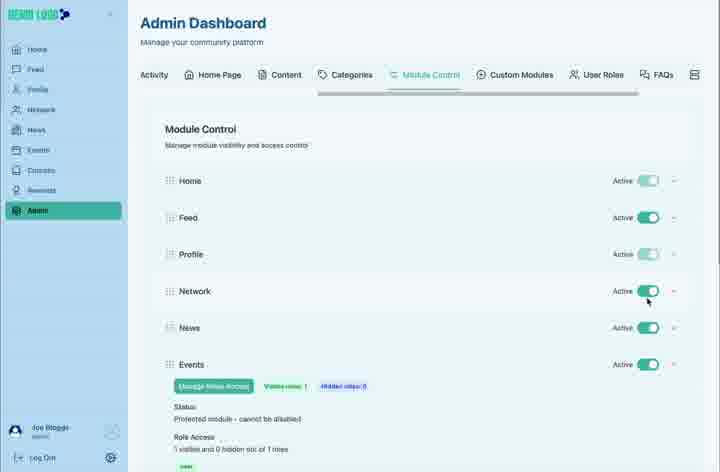Expand the News module row details
Screen dimensions: 720x472
(675, 328)
